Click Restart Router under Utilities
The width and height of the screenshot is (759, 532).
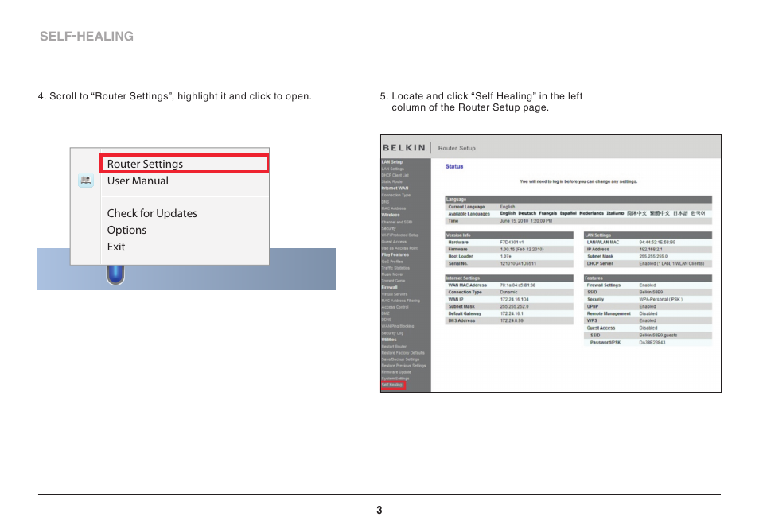click(394, 346)
